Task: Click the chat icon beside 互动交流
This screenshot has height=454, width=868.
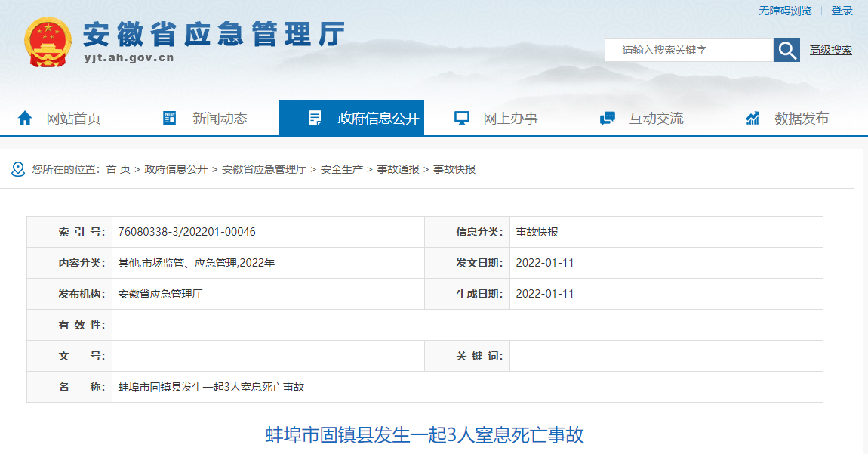Action: [x=608, y=118]
